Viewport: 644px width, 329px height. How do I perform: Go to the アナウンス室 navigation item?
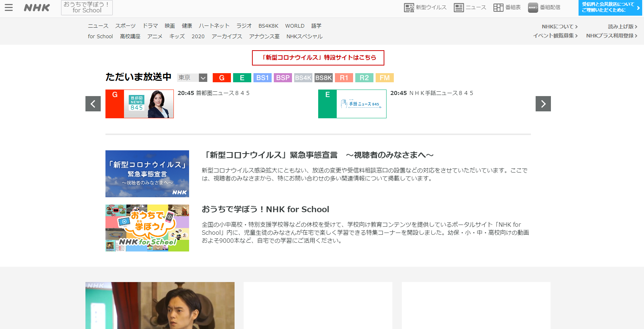coord(264,36)
